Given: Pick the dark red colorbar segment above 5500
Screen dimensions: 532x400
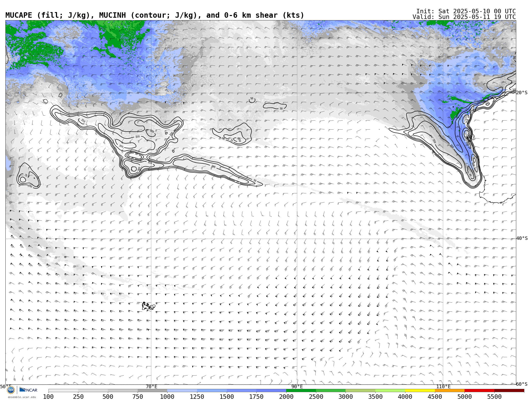Looking at the screenshot, I should 509,391.
